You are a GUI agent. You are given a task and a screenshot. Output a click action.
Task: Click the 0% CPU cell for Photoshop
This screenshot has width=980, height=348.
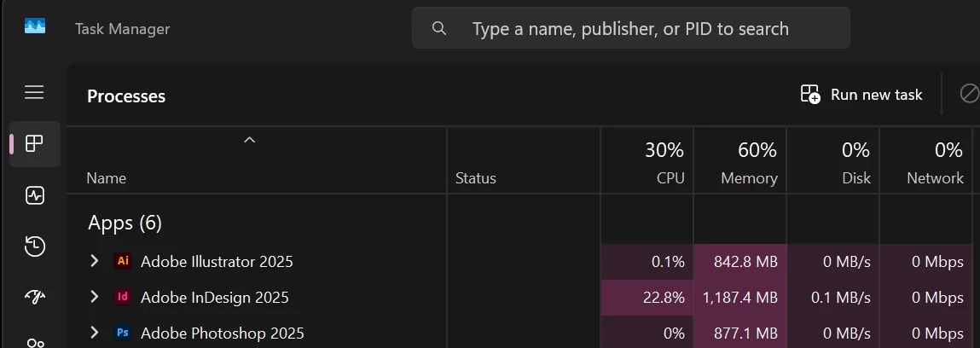coord(647,333)
